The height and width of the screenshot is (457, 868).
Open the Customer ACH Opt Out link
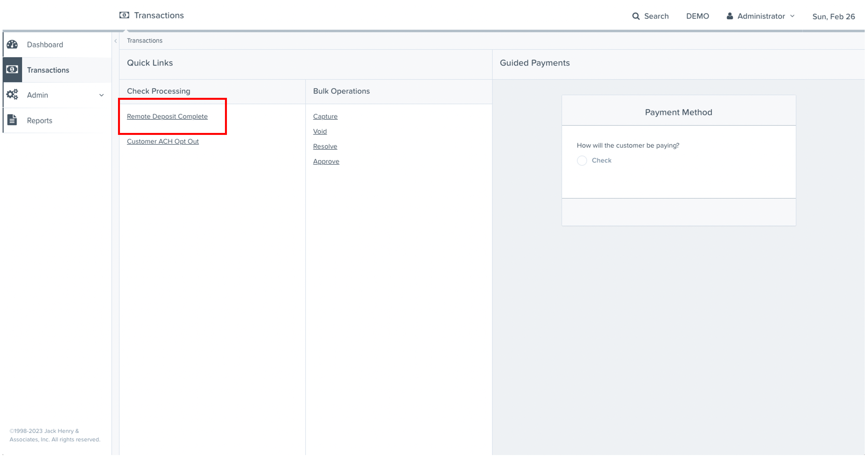[163, 141]
